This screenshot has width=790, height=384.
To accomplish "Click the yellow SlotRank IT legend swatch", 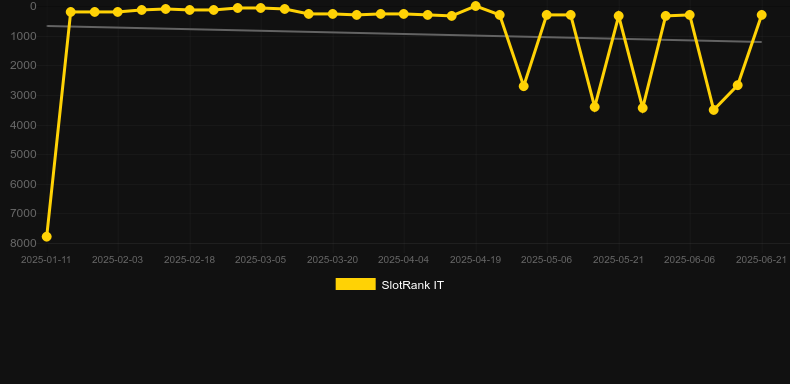I will pos(355,284).
